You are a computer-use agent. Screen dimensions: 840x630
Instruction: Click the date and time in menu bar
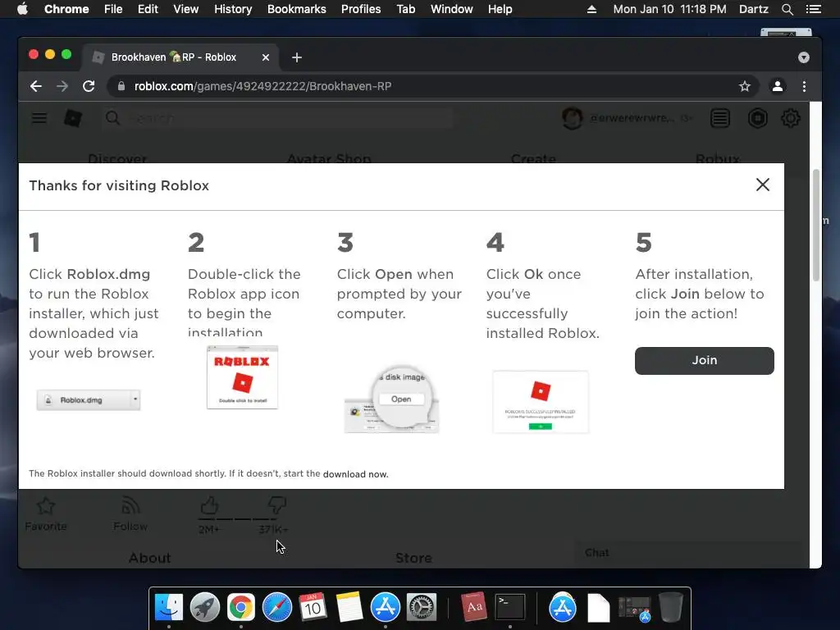coord(669,9)
